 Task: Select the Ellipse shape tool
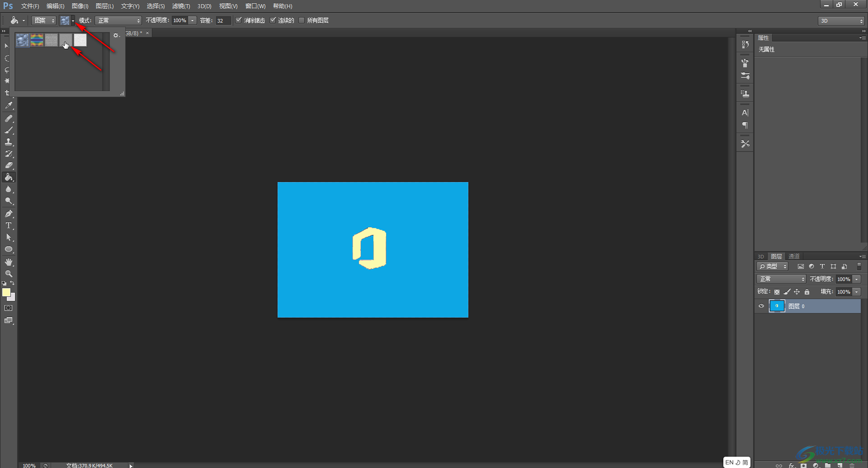[x=9, y=249]
